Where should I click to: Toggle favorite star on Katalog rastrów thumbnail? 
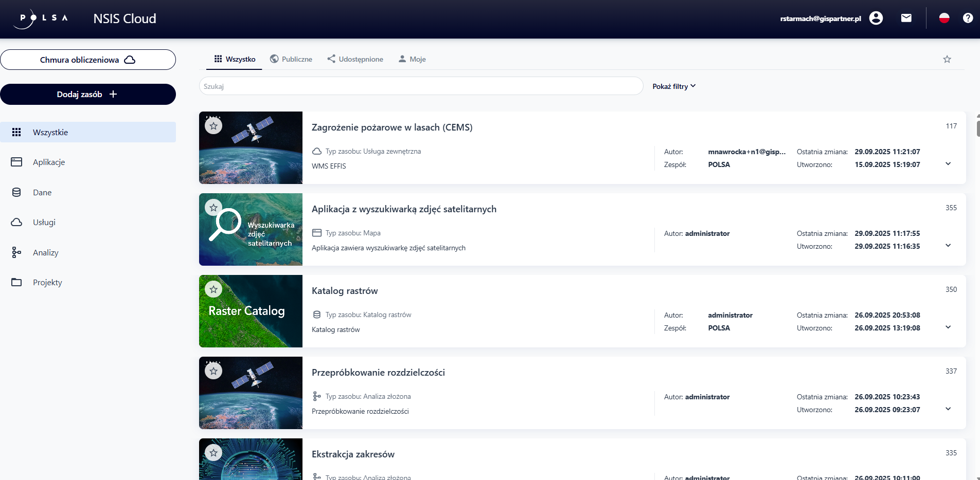click(213, 289)
